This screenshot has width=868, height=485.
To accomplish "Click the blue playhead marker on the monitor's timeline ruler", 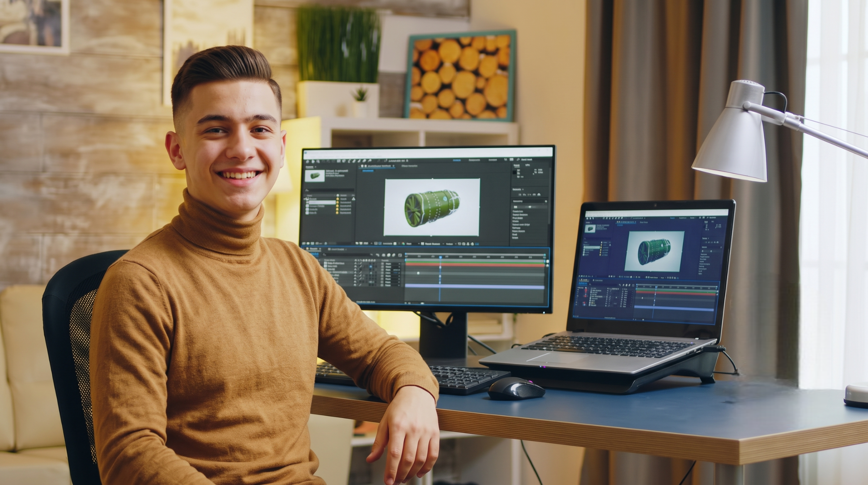I will click(x=441, y=257).
